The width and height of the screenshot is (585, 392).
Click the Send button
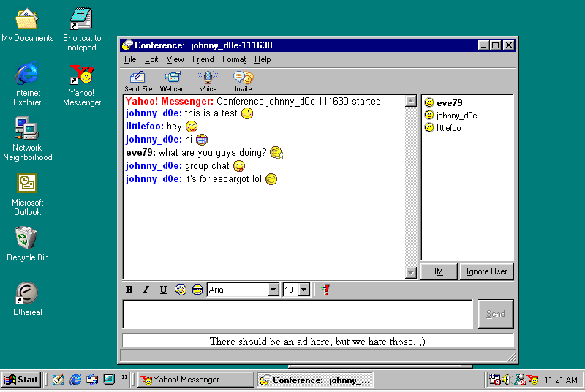tap(496, 314)
